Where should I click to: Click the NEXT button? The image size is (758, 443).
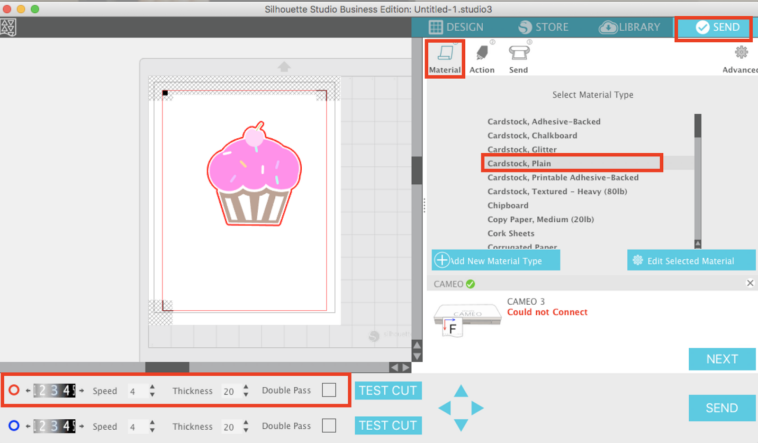coord(721,359)
